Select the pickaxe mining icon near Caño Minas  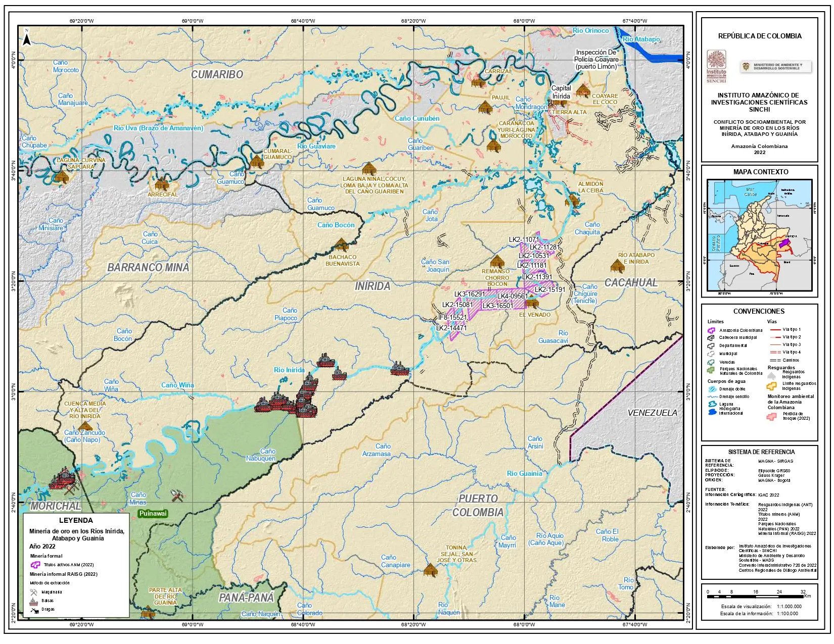(x=176, y=496)
